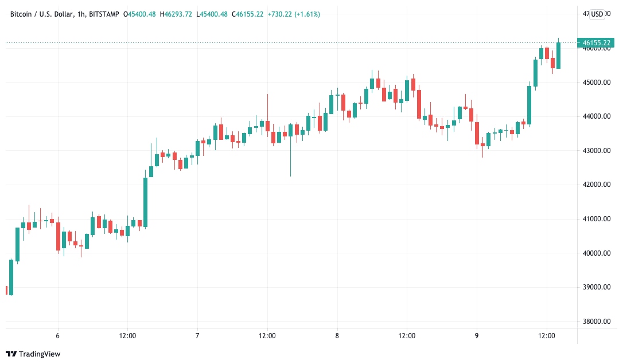This screenshot has height=364, width=623.
Task: Click the TradingView brand text link
Action: pyautogui.click(x=39, y=354)
